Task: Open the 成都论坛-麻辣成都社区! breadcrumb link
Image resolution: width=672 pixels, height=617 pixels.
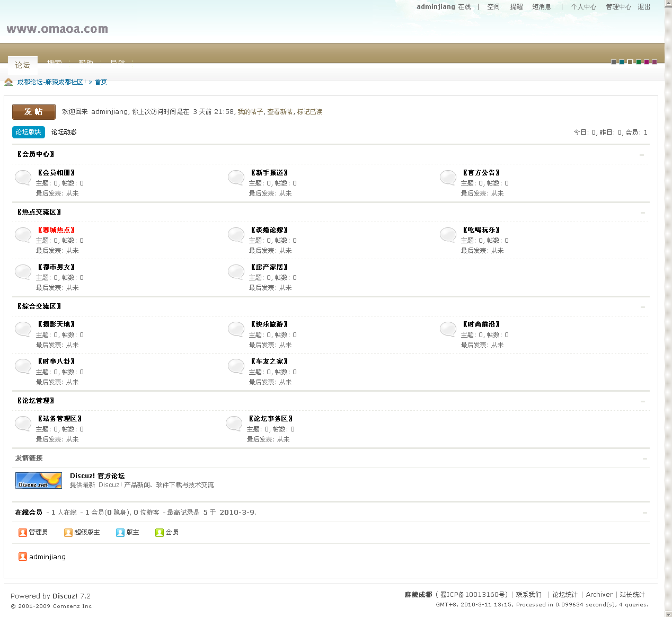Action: (51, 82)
